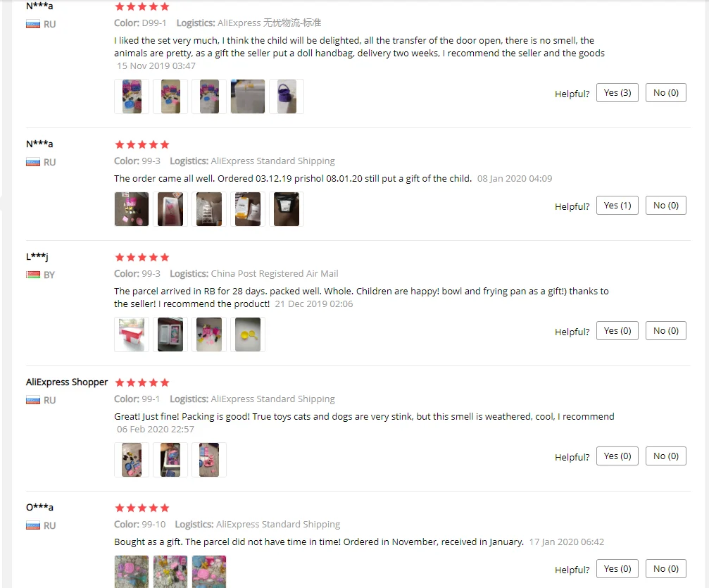Image resolution: width=709 pixels, height=588 pixels.
Task: Click No (0) on L***j's review
Action: (x=665, y=331)
